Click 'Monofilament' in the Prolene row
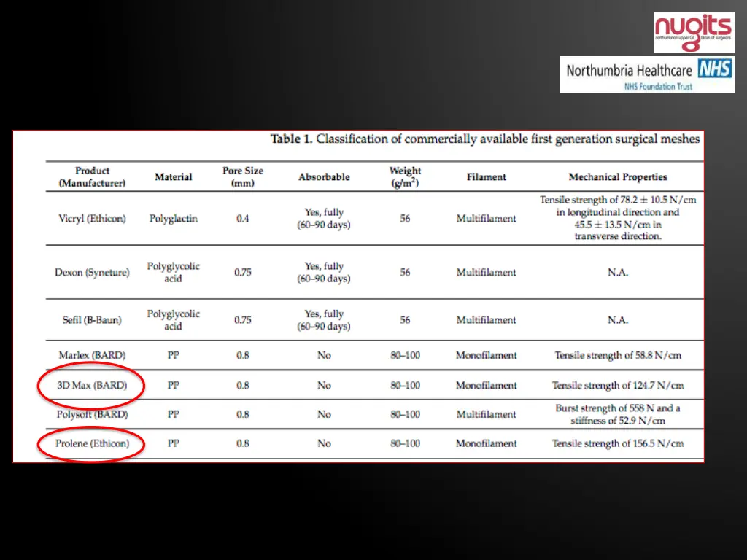Image resolution: width=747 pixels, height=560 pixels. [x=486, y=443]
